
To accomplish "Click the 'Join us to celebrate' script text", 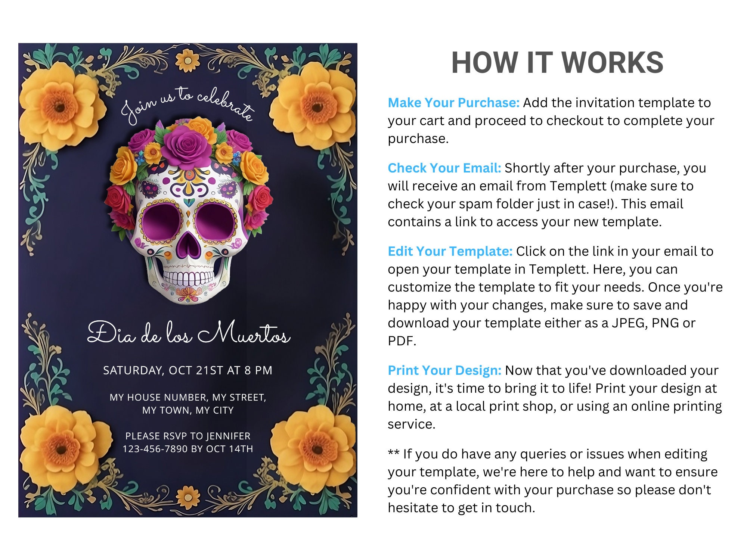I will (188, 106).
